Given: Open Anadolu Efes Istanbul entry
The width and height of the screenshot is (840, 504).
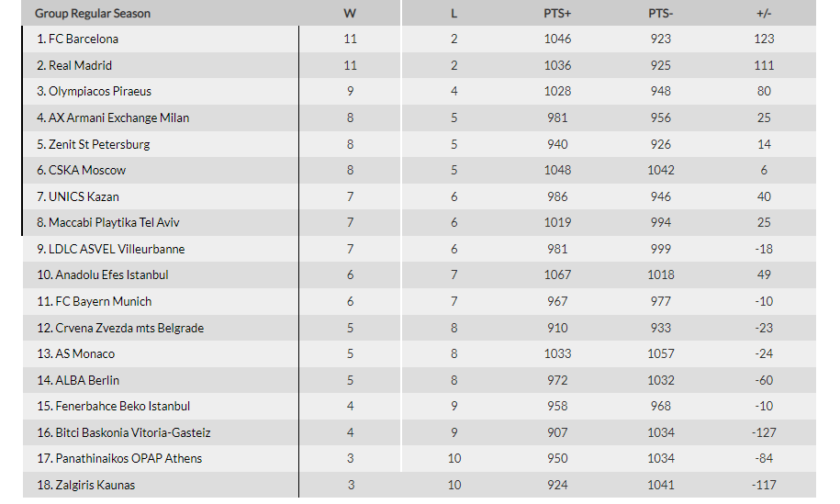Looking at the screenshot, I should [x=112, y=275].
